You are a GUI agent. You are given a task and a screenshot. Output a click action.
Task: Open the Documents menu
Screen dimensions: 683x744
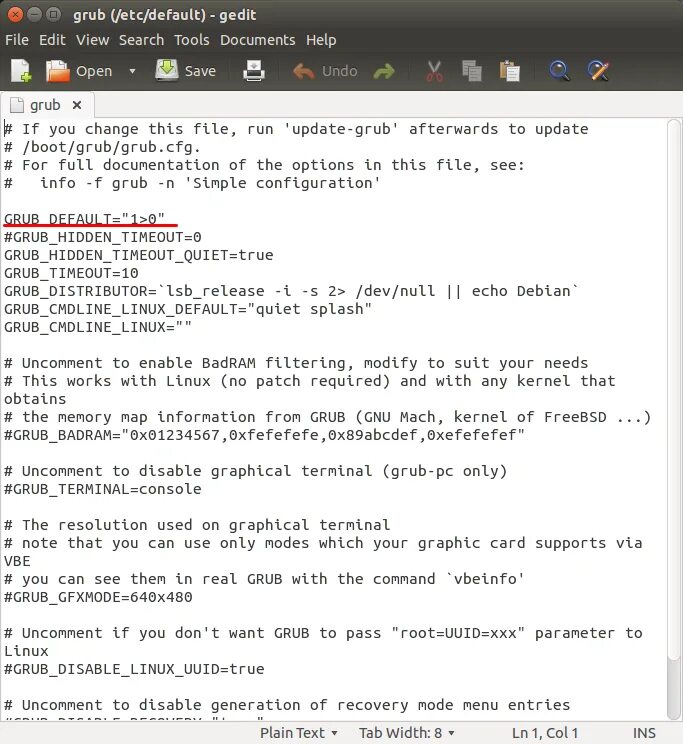pos(258,40)
